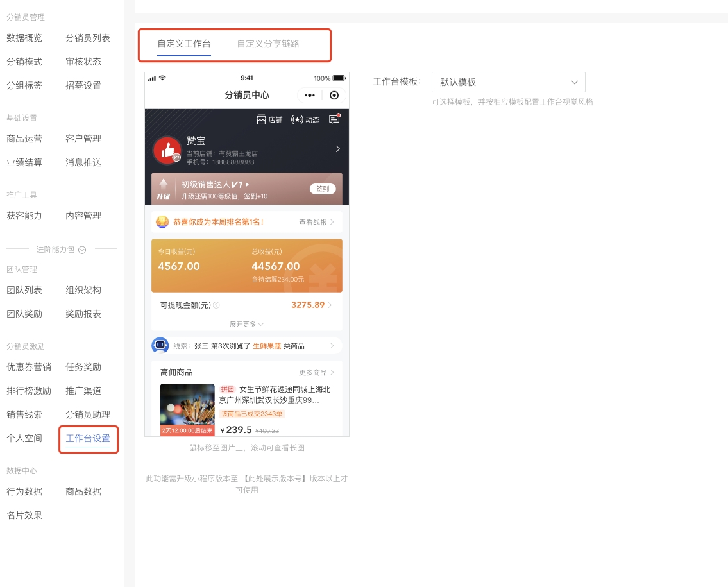The image size is (728, 587).
Task: Open the 店铺 shop icon in preview
Action: pos(269,120)
